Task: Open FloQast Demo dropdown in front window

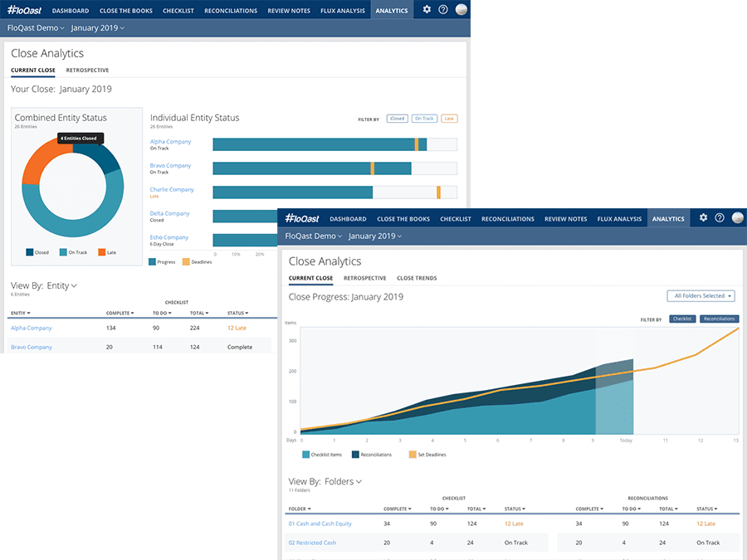Action: (313, 236)
